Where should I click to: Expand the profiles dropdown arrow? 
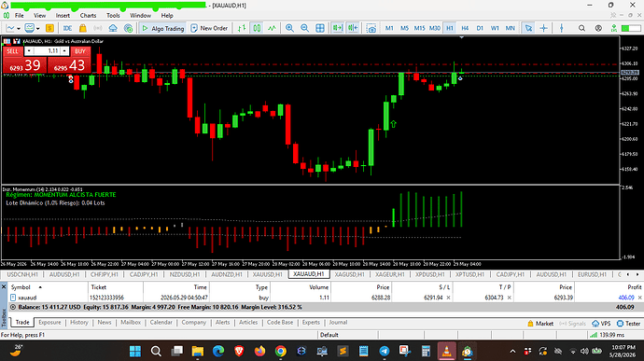pyautogui.click(x=37, y=29)
